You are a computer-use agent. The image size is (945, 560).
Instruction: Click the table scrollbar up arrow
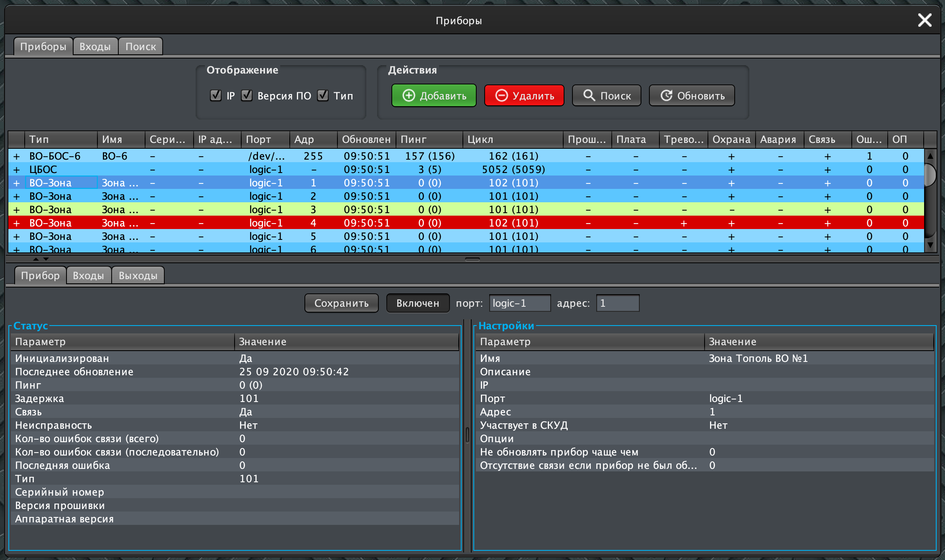(x=930, y=156)
